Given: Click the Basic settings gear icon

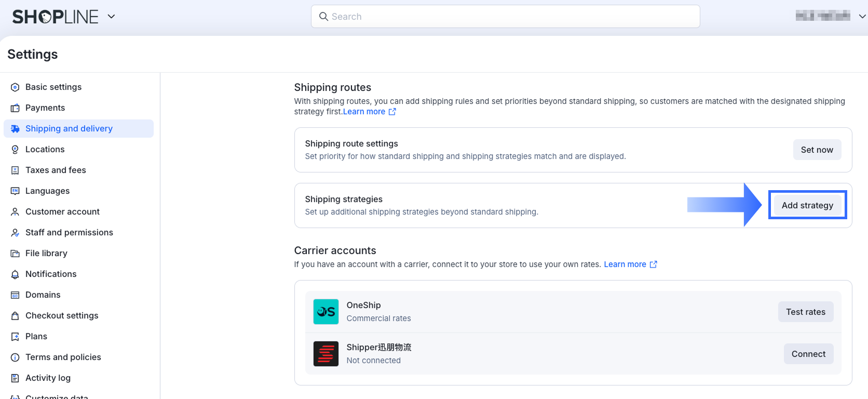Looking at the screenshot, I should pyautogui.click(x=15, y=87).
